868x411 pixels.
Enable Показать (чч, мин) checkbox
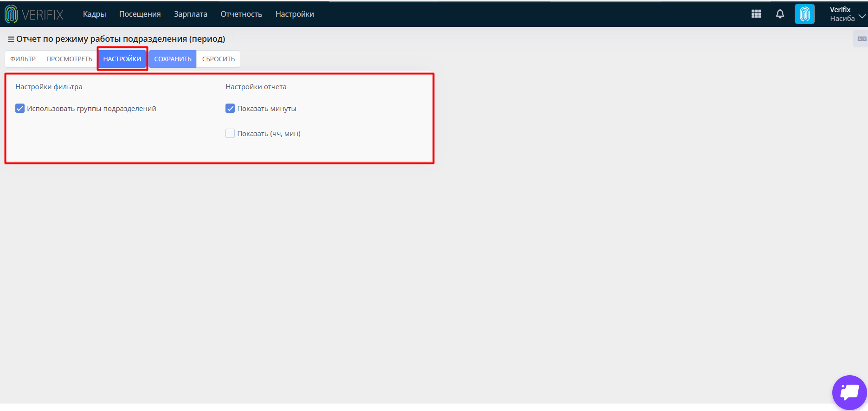point(230,133)
